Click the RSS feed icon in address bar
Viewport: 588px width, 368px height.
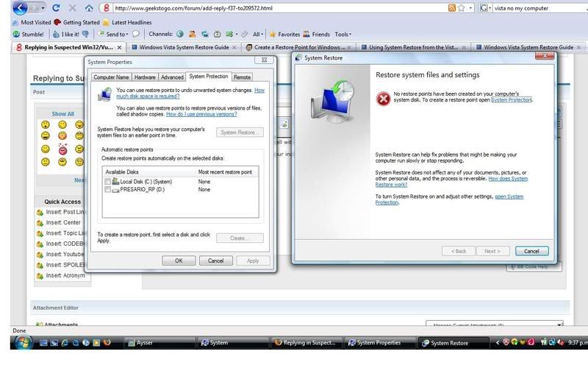click(x=452, y=8)
